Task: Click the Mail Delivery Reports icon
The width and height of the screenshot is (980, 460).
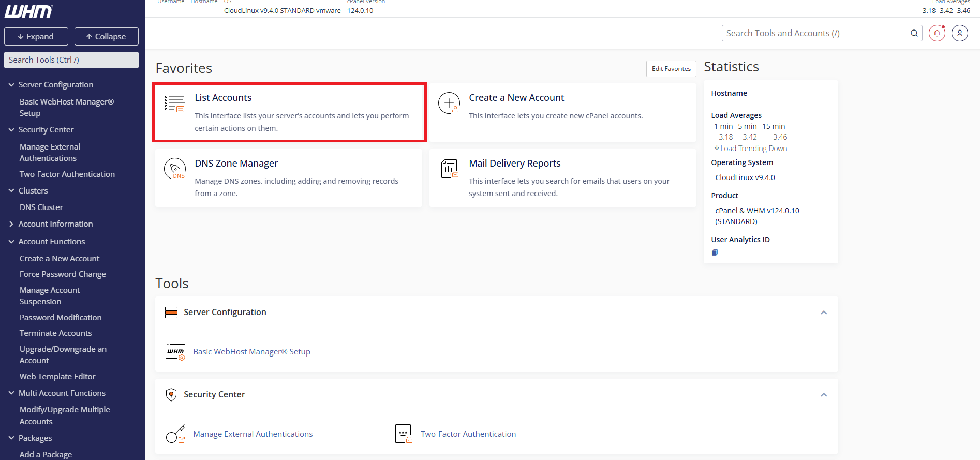Action: pyautogui.click(x=449, y=169)
